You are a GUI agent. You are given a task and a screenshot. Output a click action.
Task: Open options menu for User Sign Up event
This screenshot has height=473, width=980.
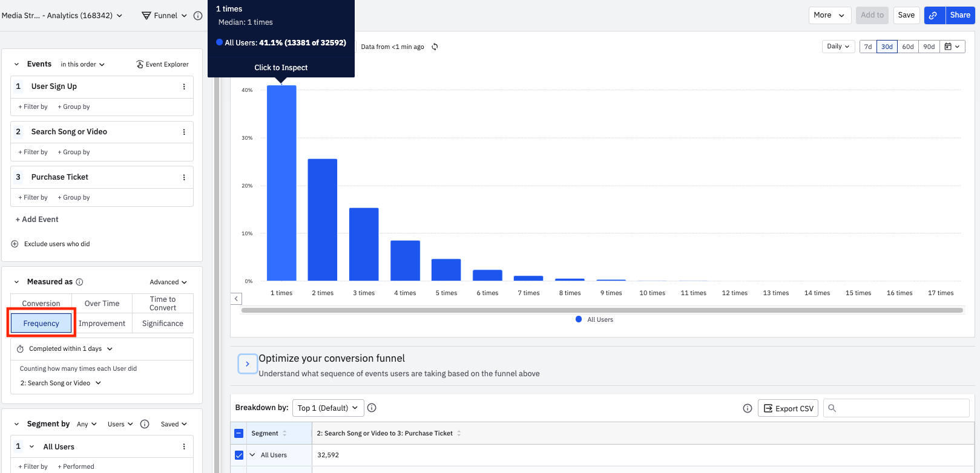click(184, 86)
